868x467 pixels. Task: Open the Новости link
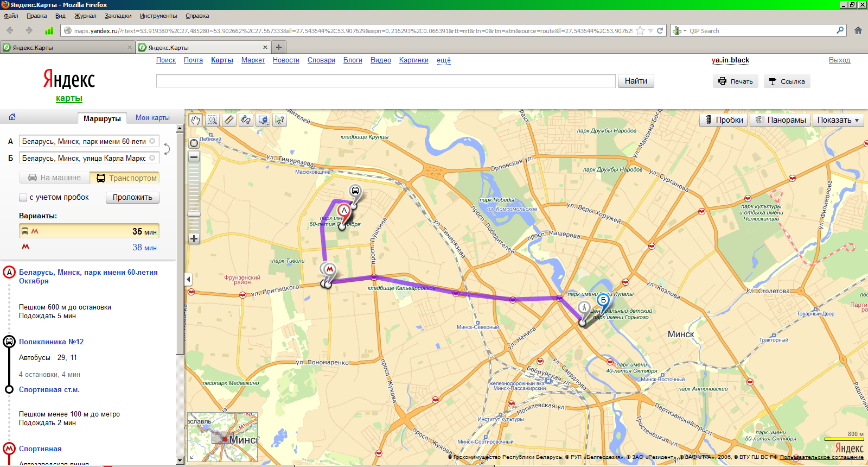[x=286, y=60]
